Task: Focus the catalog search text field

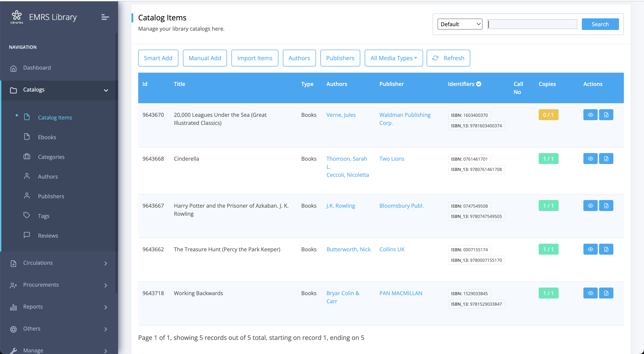Action: 532,24
